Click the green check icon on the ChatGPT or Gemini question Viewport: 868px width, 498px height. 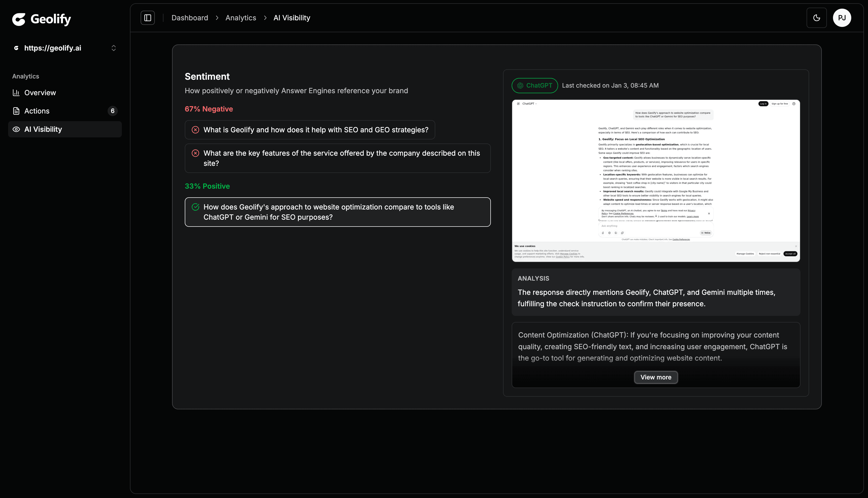[195, 206]
